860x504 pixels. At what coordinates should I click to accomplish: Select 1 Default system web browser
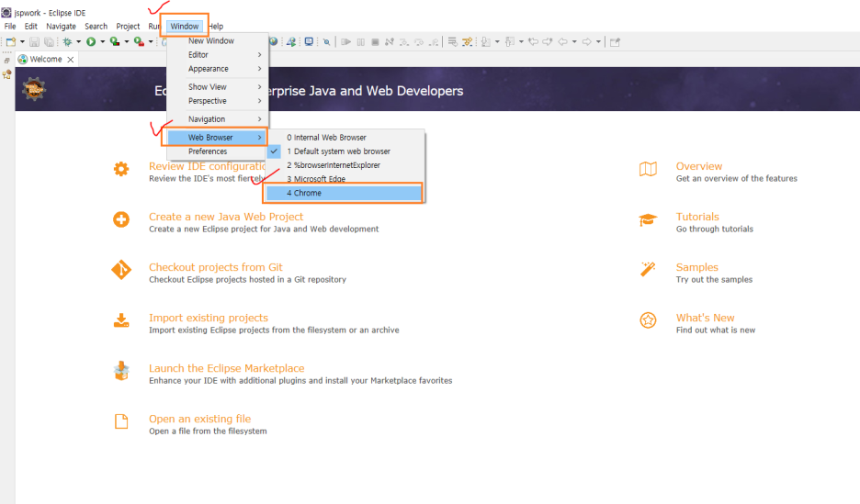[345, 151]
